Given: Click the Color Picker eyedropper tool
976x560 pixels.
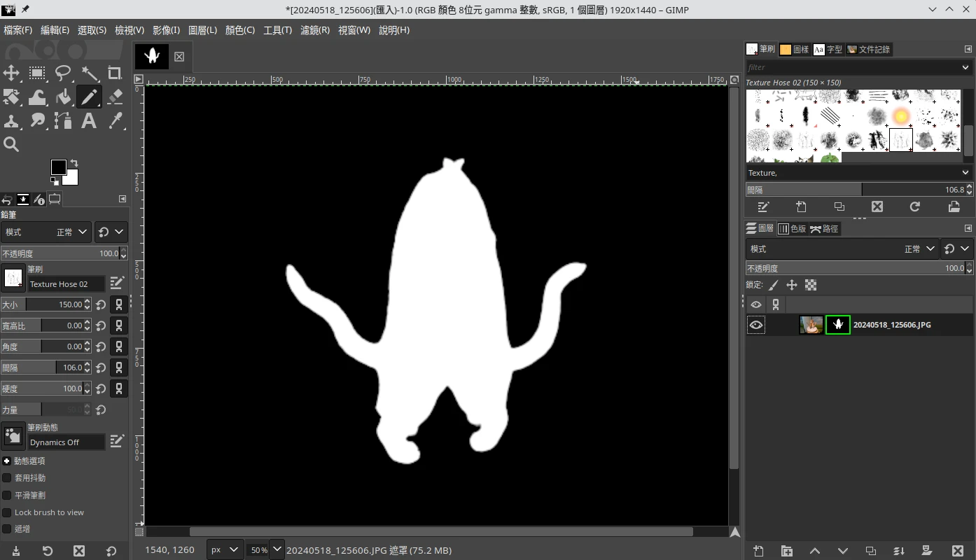Looking at the screenshot, I should (x=115, y=121).
